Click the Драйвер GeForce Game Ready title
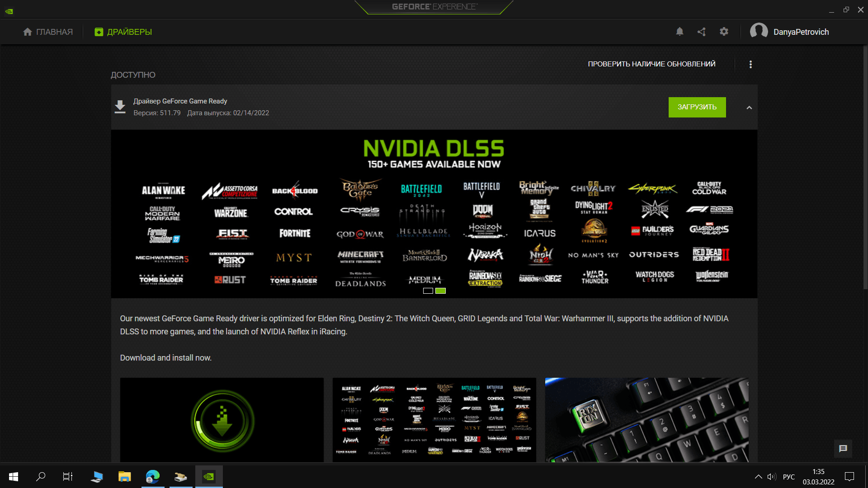 coord(180,101)
